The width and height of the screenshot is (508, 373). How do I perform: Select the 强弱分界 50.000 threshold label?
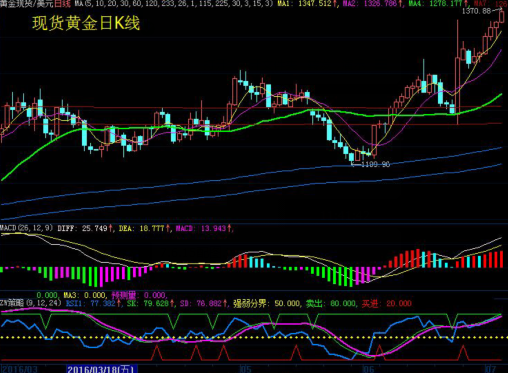coord(267,303)
